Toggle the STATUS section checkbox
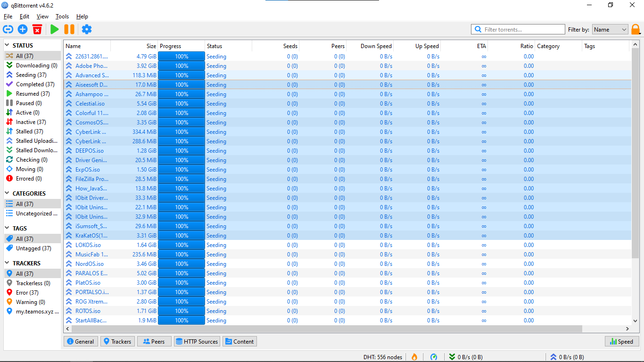This screenshot has width=644, height=362. point(8,46)
